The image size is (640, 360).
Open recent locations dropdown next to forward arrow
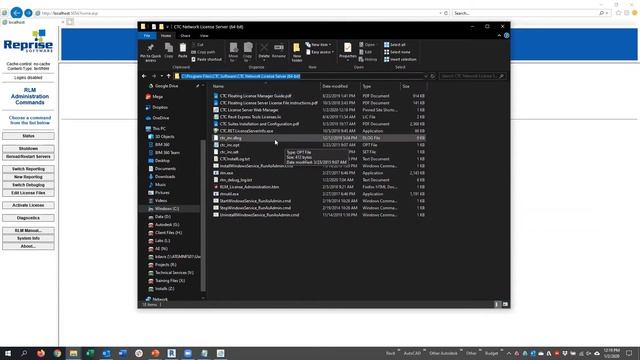[162, 76]
